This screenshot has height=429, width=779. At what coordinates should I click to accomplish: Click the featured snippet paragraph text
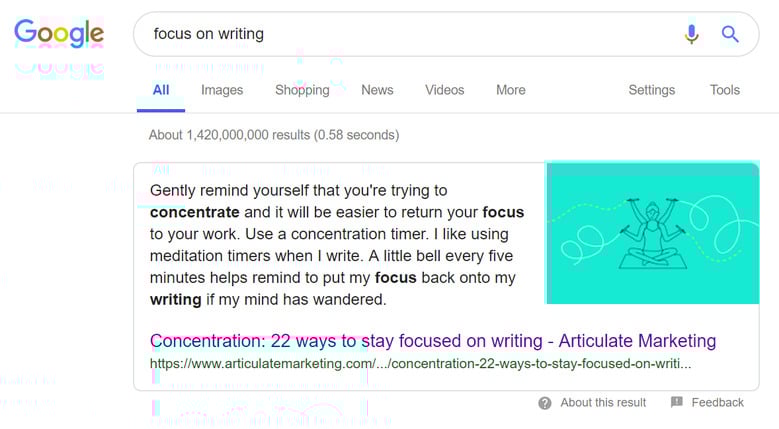tap(337, 244)
